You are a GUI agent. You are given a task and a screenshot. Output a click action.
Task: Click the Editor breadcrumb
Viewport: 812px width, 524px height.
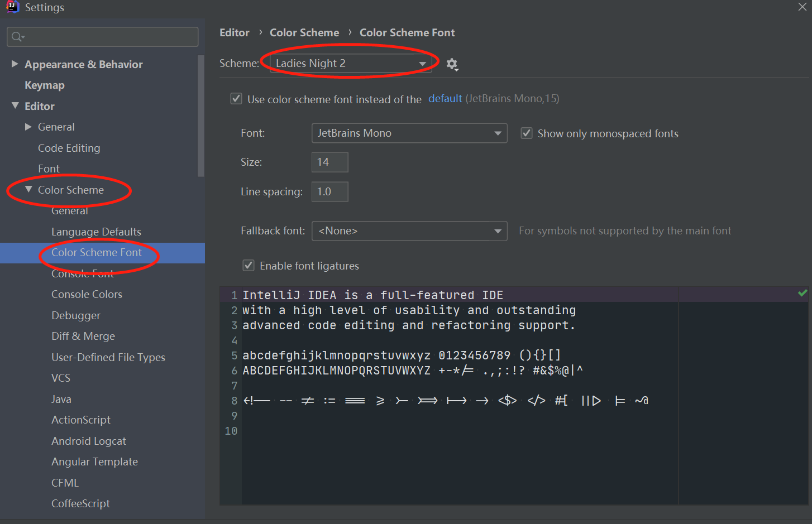tap(235, 32)
